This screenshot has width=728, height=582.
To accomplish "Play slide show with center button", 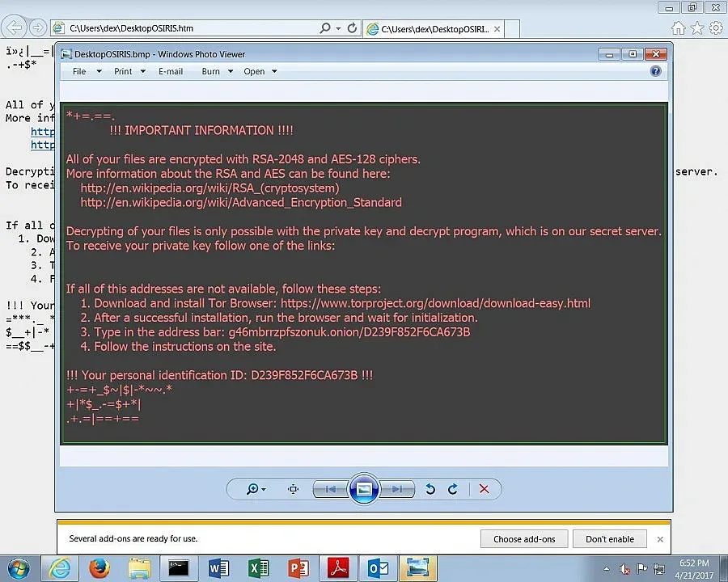I will [x=364, y=489].
